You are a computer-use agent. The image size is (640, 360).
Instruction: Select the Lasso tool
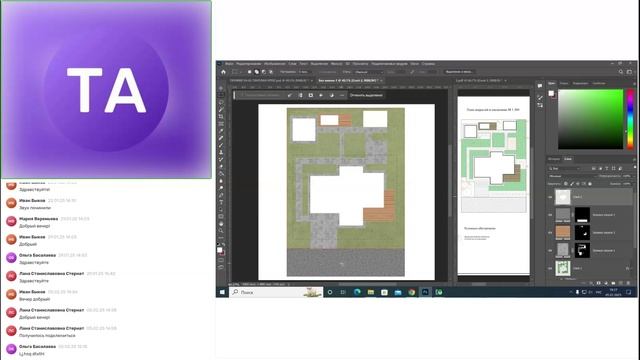[x=221, y=102]
